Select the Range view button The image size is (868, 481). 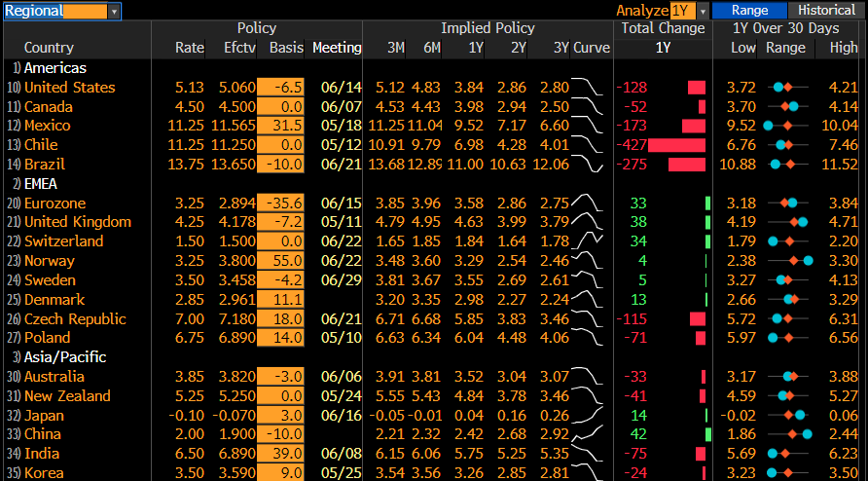pos(749,11)
